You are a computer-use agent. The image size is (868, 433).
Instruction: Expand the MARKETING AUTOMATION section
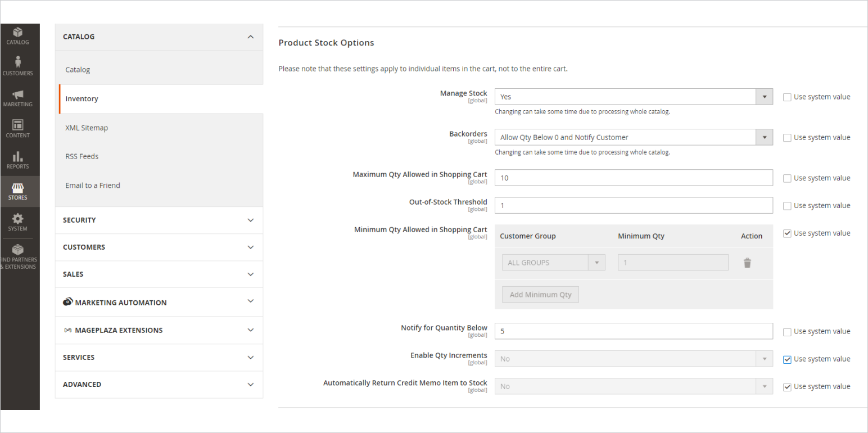tap(159, 302)
